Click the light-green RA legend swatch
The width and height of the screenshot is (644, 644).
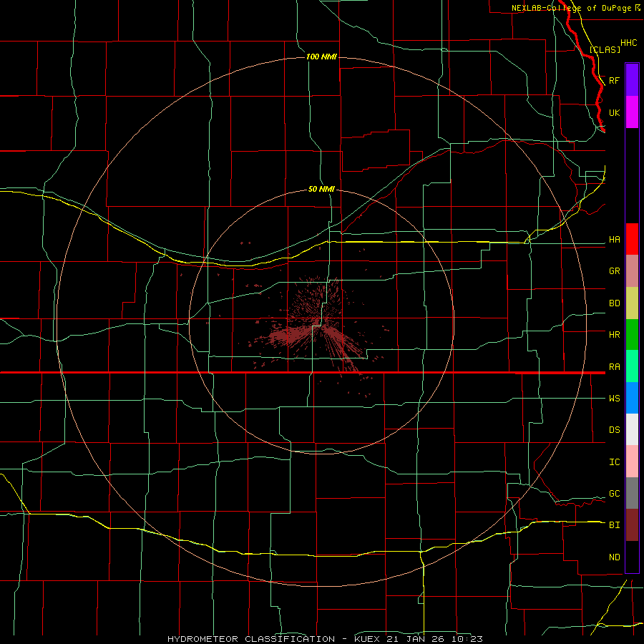[632, 366]
